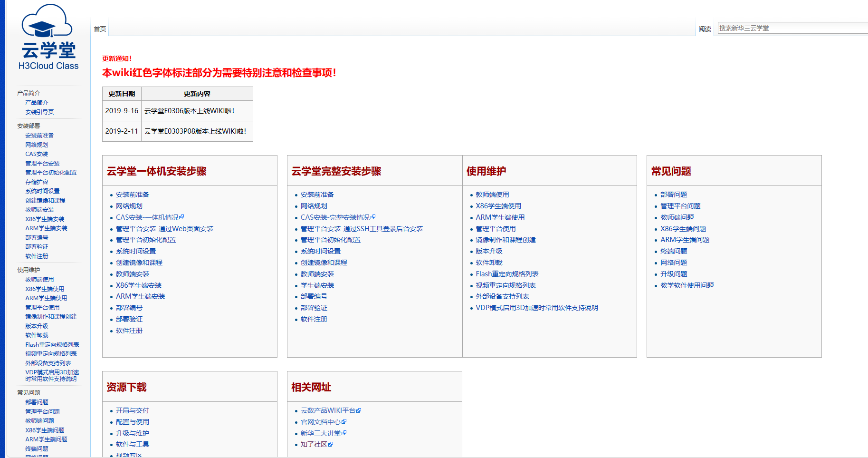The image size is (868, 458).
Task: Open 视频重定向规格列表 in the 使用维护 panel
Action: pyautogui.click(x=506, y=285)
